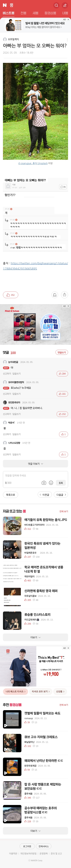Screen dimensions: 71x868
Task: Tap the notification bell icon below post
Action: [54, 295]
